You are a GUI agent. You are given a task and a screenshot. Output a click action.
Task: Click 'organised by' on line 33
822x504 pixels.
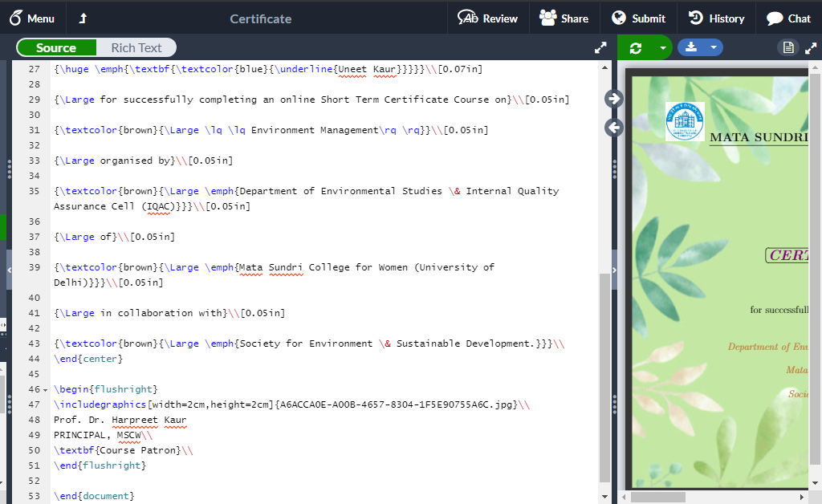pyautogui.click(x=135, y=161)
